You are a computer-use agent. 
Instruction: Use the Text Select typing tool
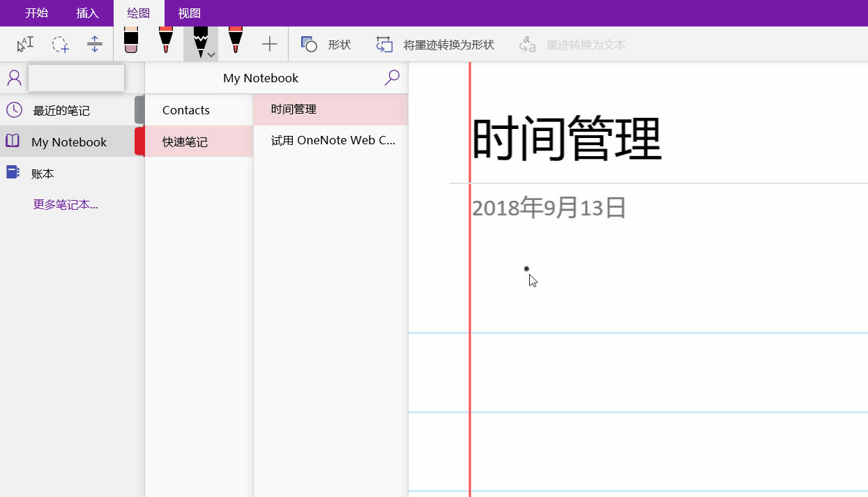pos(24,43)
